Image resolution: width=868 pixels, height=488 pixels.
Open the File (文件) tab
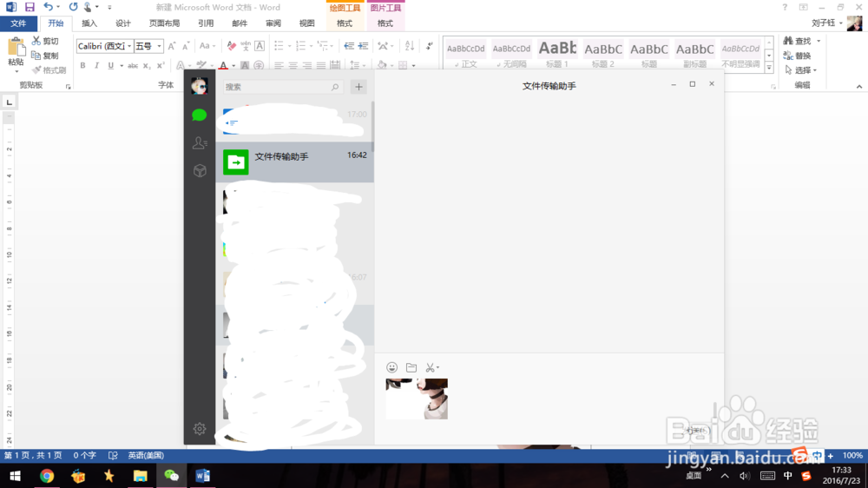[x=18, y=23]
